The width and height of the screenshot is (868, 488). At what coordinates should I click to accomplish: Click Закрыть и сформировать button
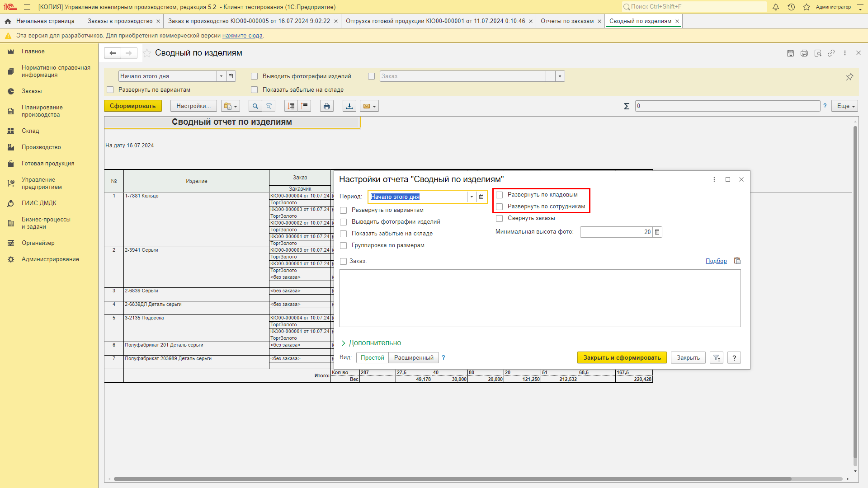click(622, 358)
